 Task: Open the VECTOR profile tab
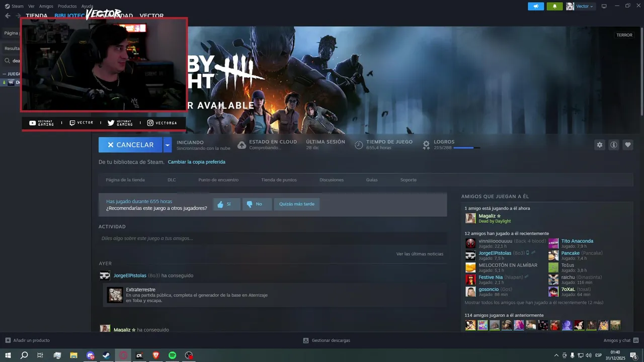(x=151, y=16)
